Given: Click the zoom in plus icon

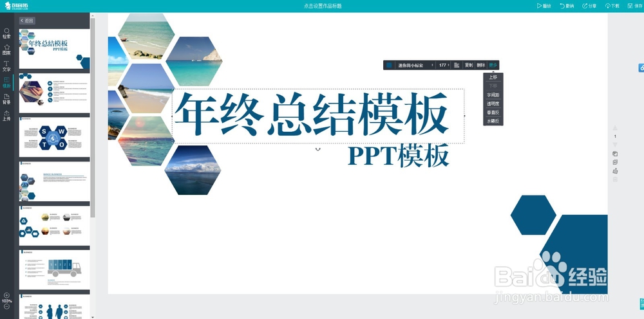Looking at the screenshot, I should coord(6,295).
